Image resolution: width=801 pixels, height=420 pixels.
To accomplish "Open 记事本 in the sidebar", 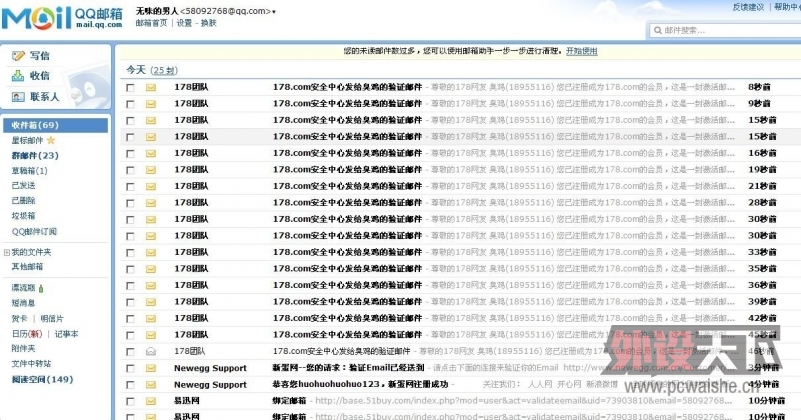I will point(66,334).
